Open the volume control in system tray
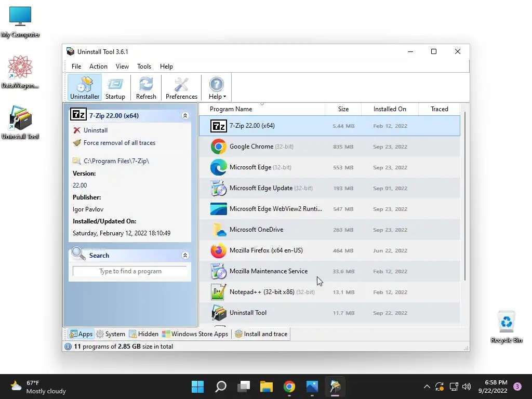The height and width of the screenshot is (399, 532). [467, 387]
